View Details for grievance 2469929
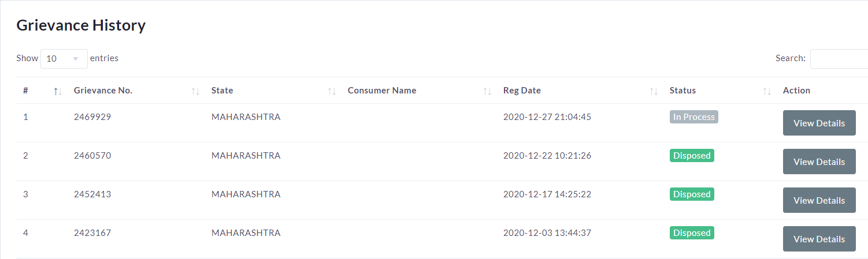This screenshot has width=868, height=259. pyautogui.click(x=819, y=123)
